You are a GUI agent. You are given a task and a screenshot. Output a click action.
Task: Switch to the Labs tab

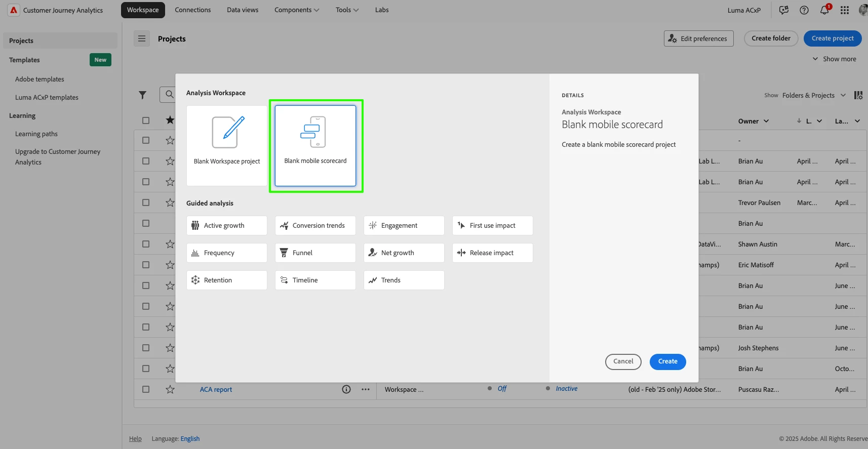click(x=382, y=10)
